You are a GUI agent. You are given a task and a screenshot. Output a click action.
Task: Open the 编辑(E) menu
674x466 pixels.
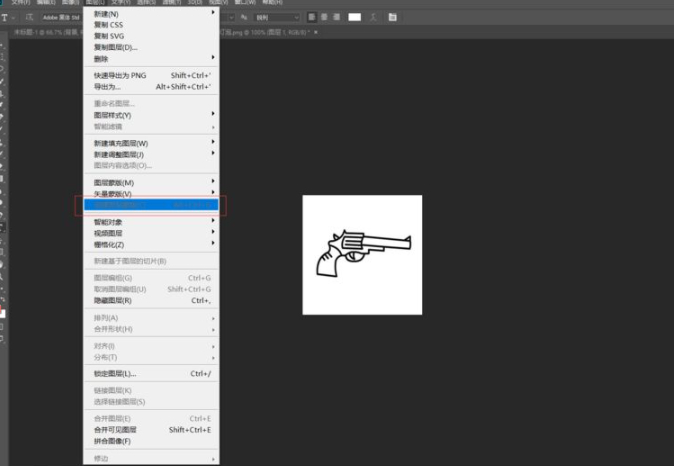pos(46,2)
